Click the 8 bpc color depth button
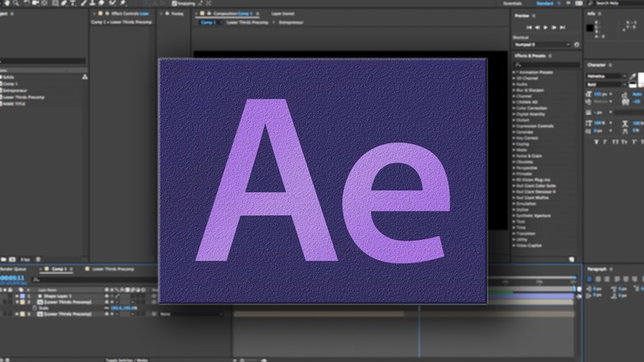Screen dimensions: 644x362 (x=26, y=259)
